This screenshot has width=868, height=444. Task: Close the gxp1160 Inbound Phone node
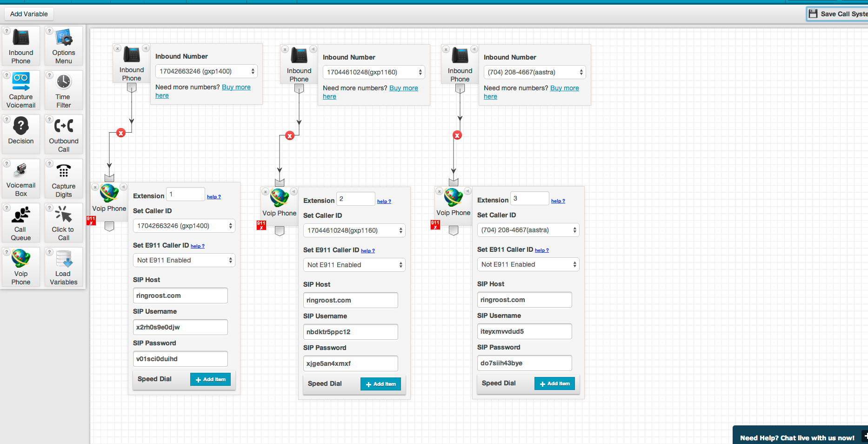click(x=285, y=49)
